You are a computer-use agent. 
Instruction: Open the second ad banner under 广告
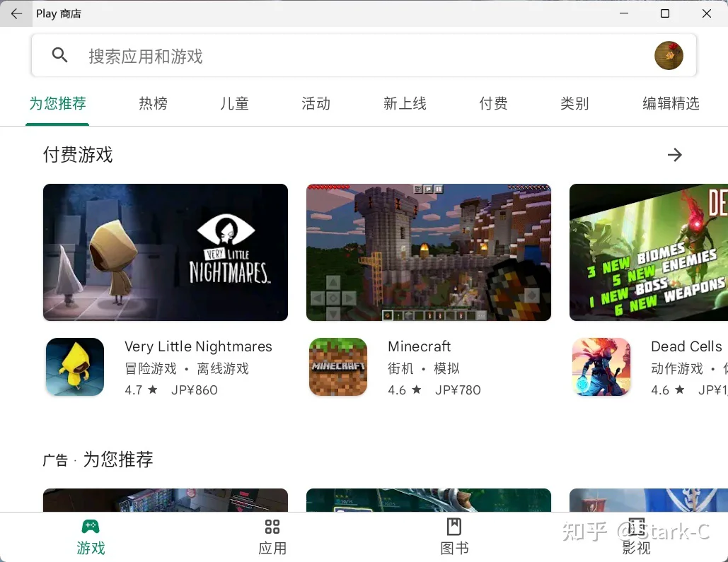coord(429,500)
